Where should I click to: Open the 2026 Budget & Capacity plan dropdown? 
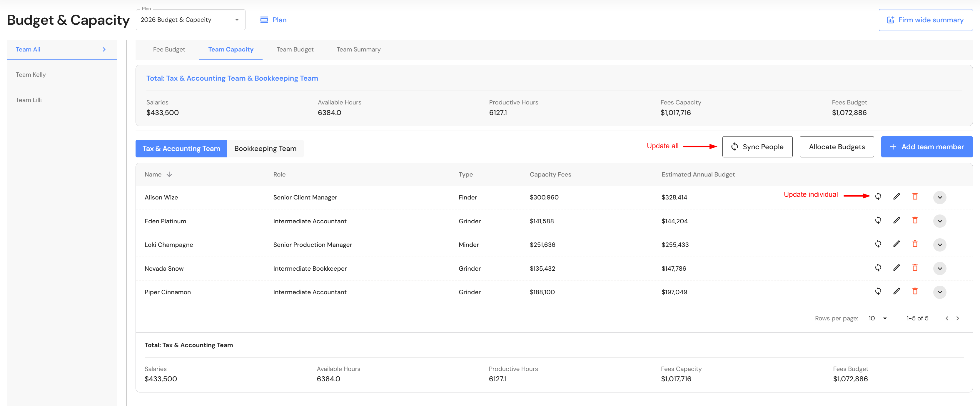point(190,20)
